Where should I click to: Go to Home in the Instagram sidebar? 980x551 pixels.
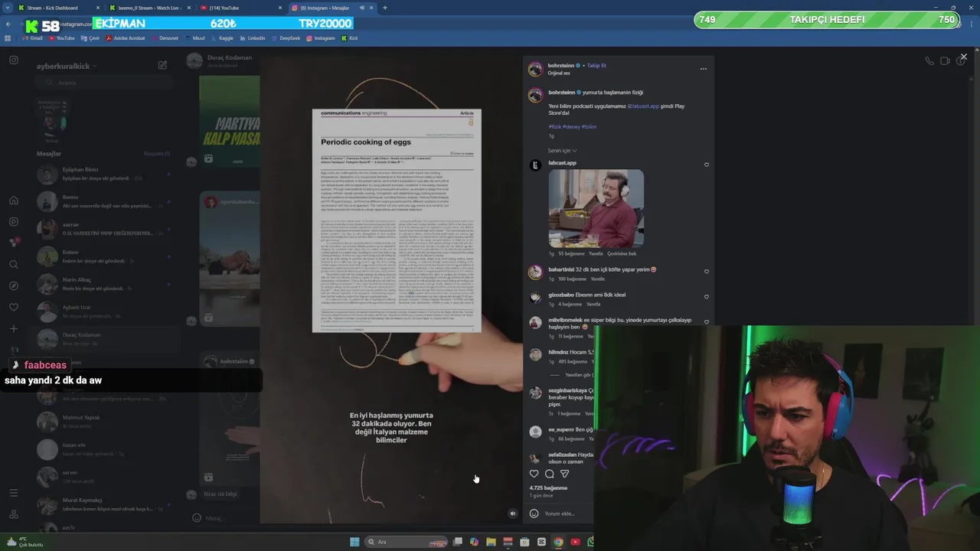point(14,200)
